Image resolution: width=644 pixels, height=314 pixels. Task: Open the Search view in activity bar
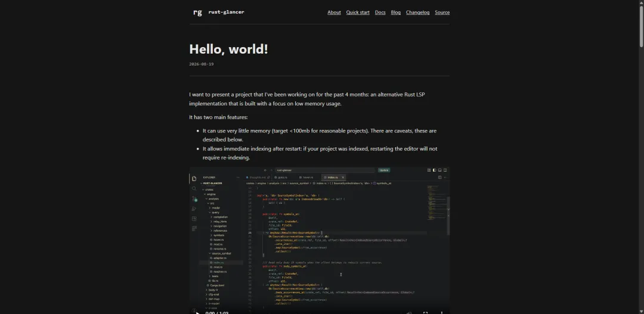[194, 189]
